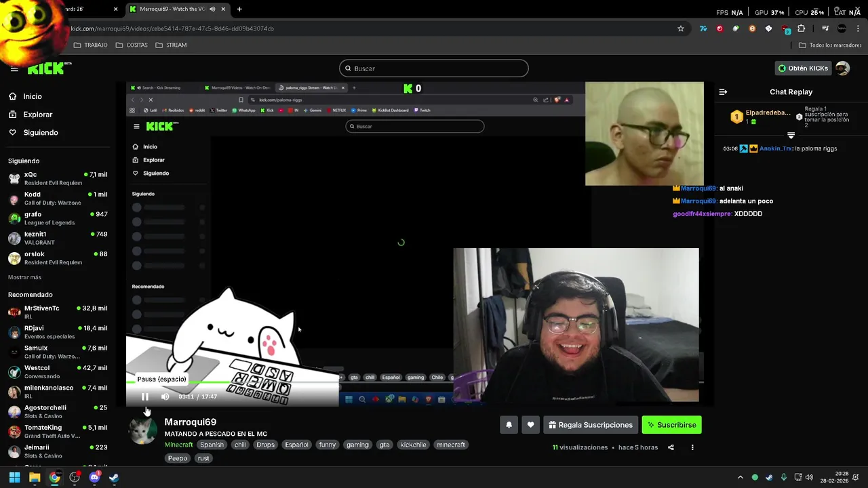868x488 pixels.
Task: Select the kickchile tag
Action: pos(413,445)
